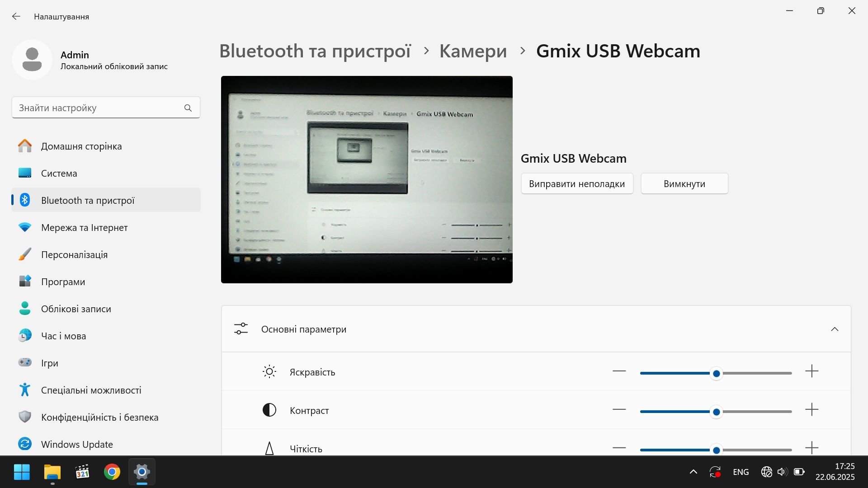Screen dimensions: 868x488
Task: Click the battery tray icon
Action: click(x=799, y=472)
